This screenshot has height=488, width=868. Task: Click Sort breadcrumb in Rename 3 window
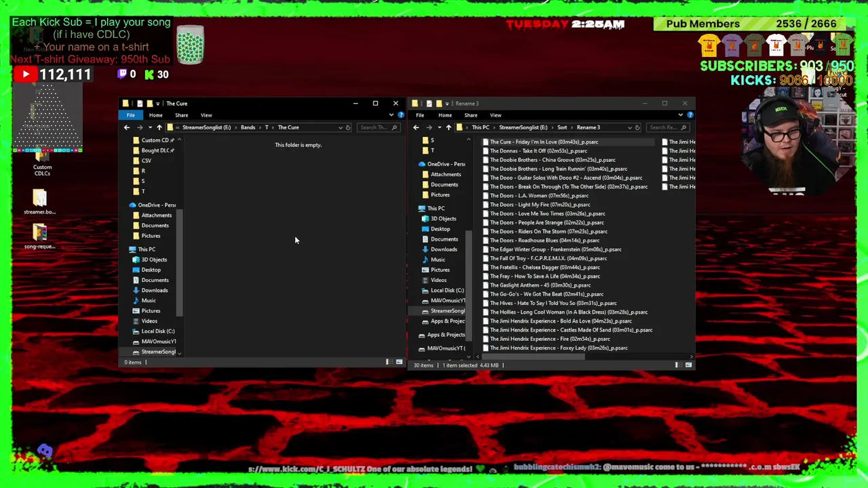[562, 127]
